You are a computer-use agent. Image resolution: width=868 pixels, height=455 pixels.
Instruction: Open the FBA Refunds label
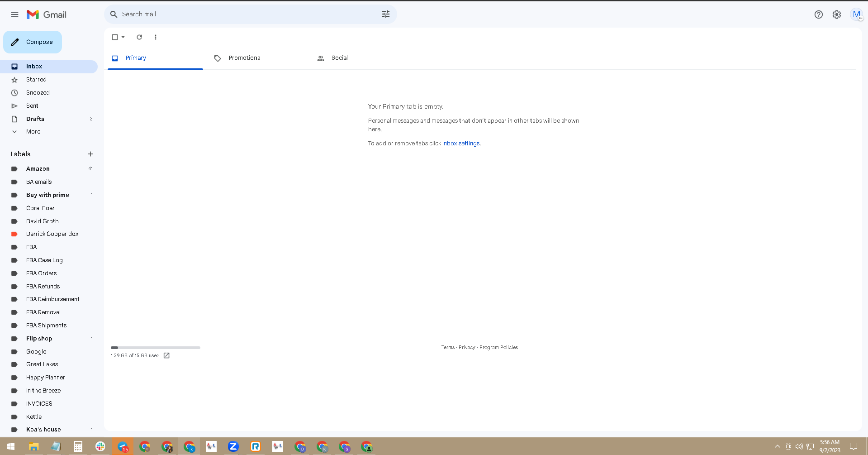coord(49,287)
